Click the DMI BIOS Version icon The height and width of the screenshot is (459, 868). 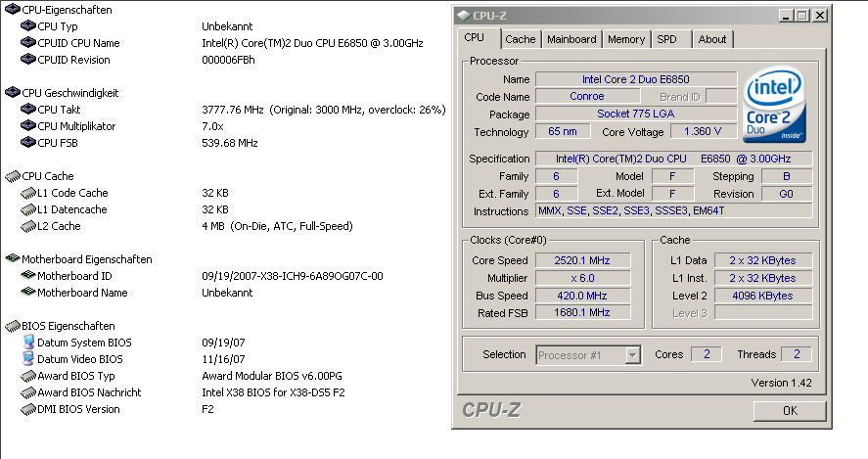pyautogui.click(x=28, y=409)
